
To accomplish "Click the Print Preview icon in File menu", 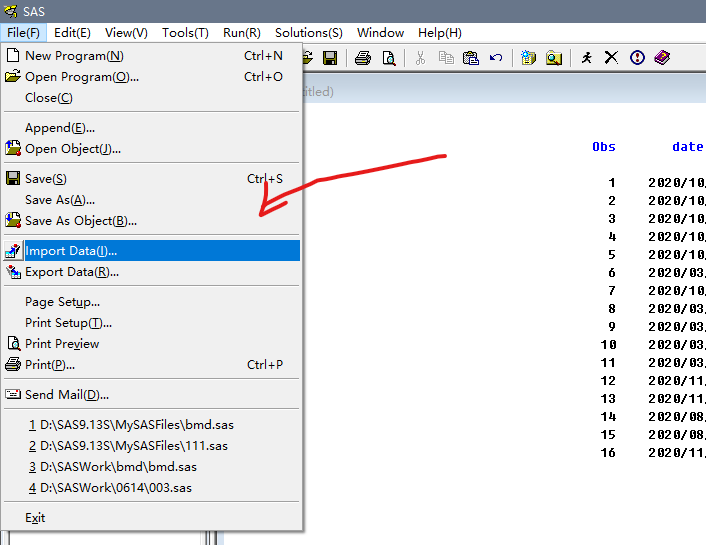I will click(14, 343).
